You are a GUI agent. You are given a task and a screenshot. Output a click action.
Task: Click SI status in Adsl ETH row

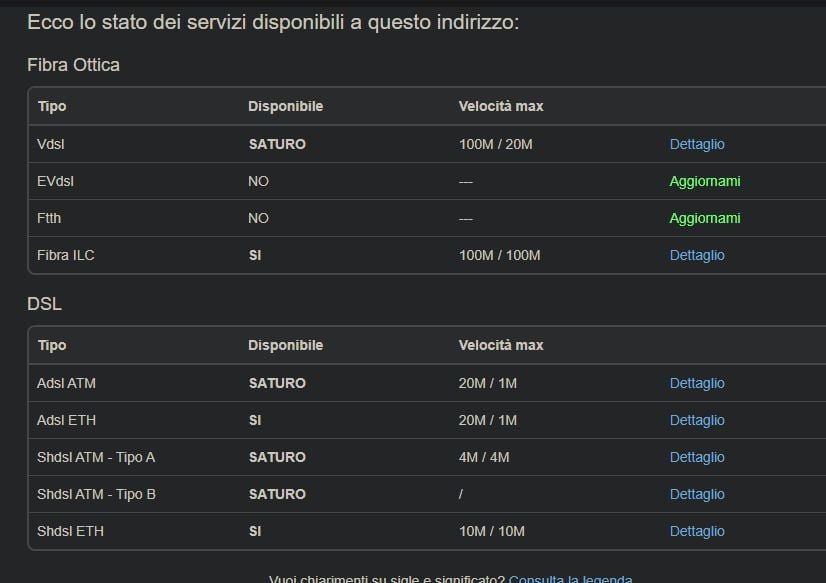[255, 420]
